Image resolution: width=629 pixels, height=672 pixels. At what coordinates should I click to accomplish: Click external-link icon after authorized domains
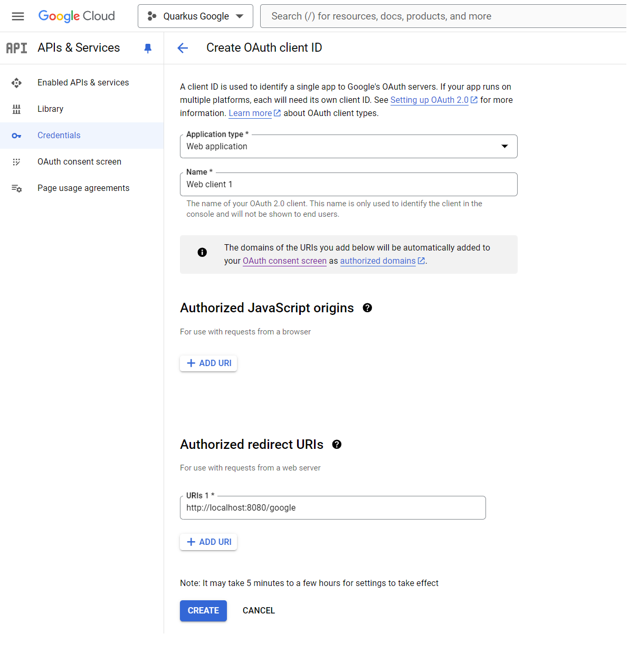pos(421,261)
